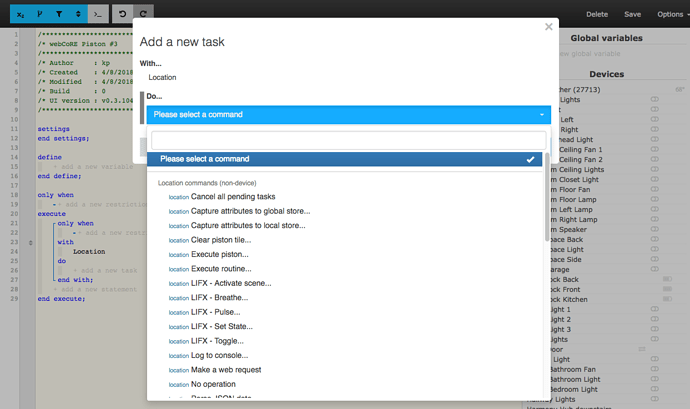
Task: Click the lock status icon beside Front lock
Action: tap(668, 289)
